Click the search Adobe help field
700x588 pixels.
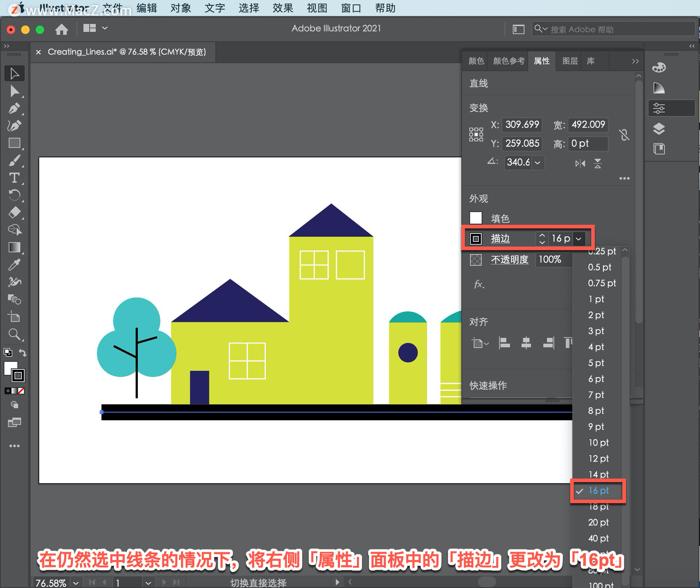(x=613, y=29)
